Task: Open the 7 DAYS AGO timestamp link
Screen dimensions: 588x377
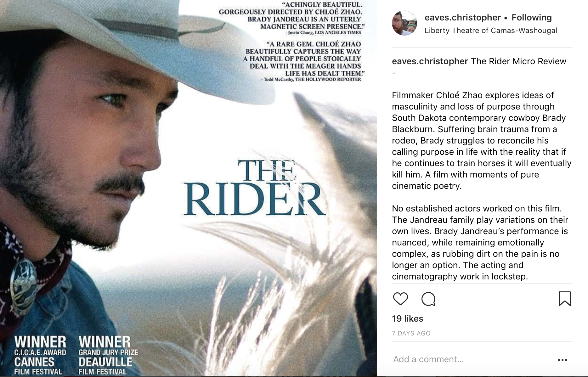Action: 411,333
